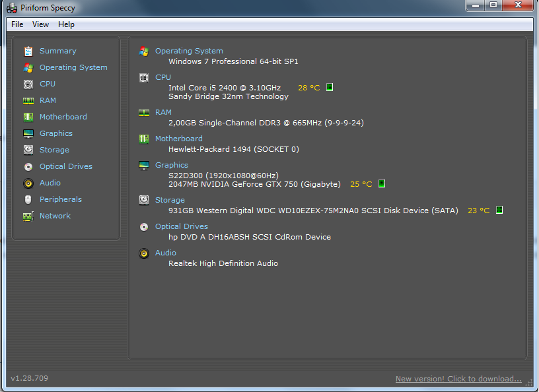539x392 pixels.
Task: Click 'Intel Core i5 2400 @ 3.10GHz' text
Action: (x=225, y=88)
